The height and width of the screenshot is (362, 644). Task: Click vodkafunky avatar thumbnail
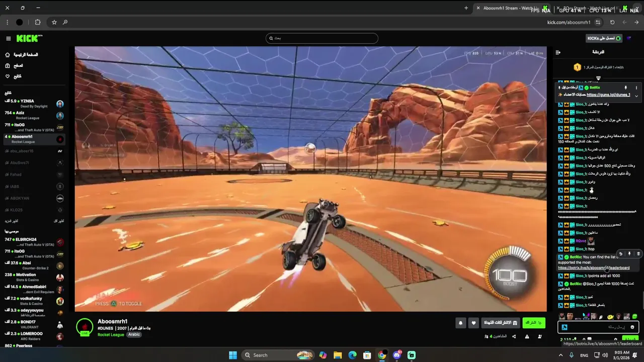60,301
